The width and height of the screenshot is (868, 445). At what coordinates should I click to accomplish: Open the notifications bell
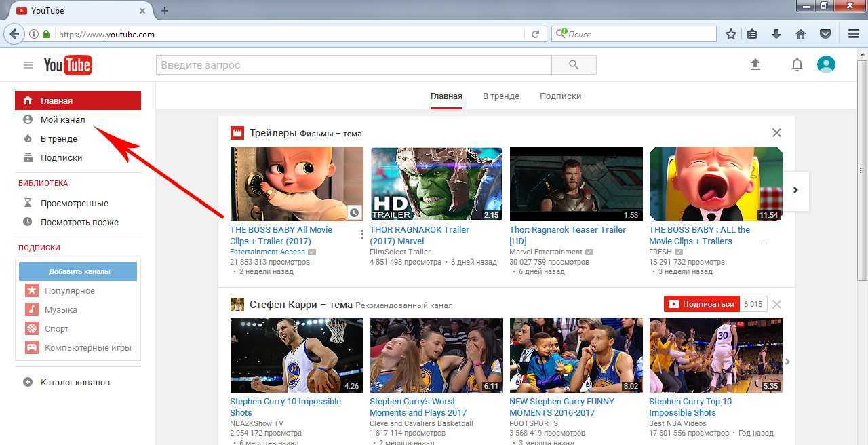tap(797, 64)
